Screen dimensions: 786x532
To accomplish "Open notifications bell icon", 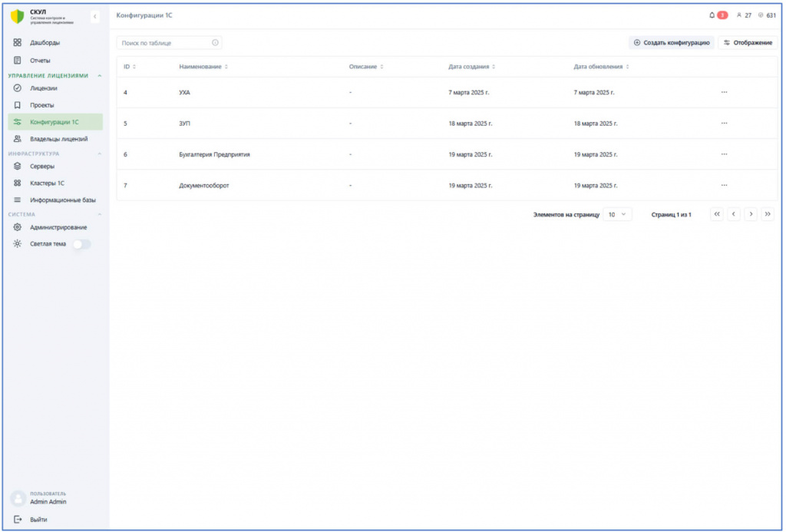I will click(712, 15).
